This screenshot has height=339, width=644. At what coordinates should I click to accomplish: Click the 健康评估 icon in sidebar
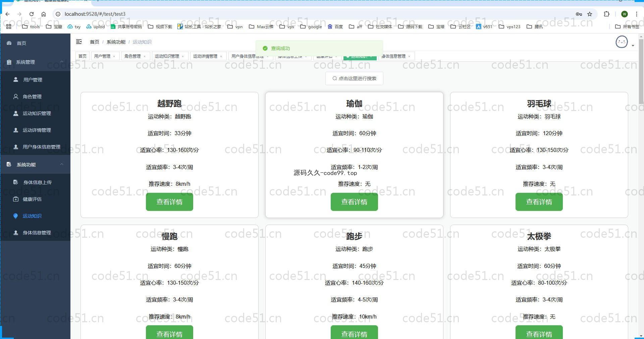(x=16, y=199)
